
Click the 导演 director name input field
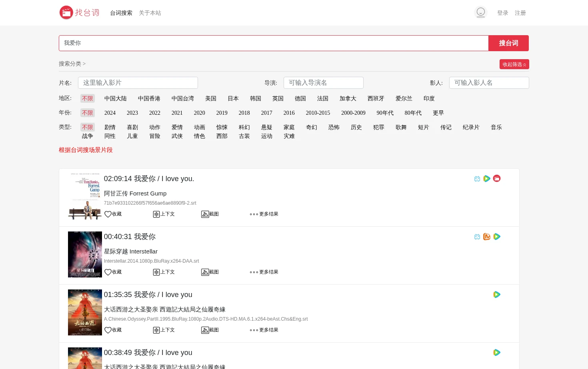pos(324,83)
